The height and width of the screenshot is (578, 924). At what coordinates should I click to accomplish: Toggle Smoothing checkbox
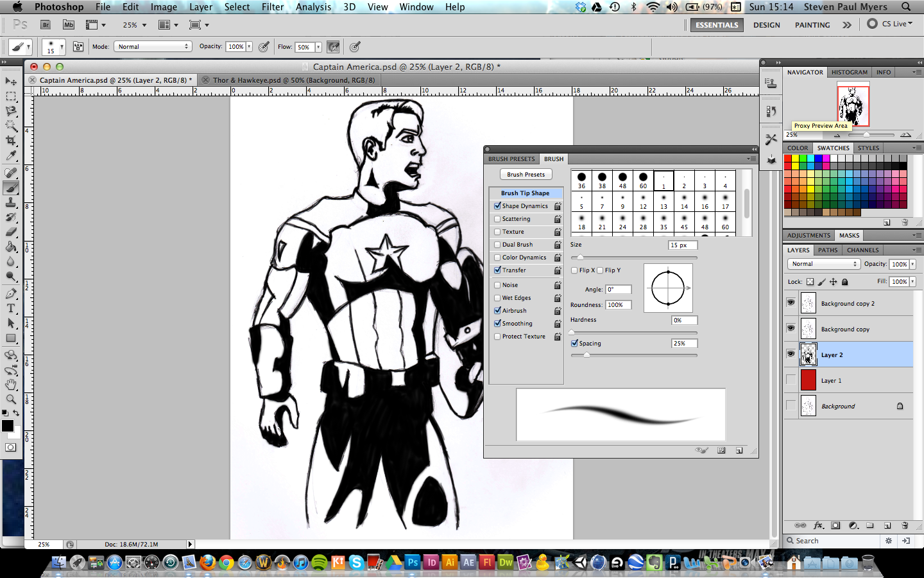tap(497, 324)
